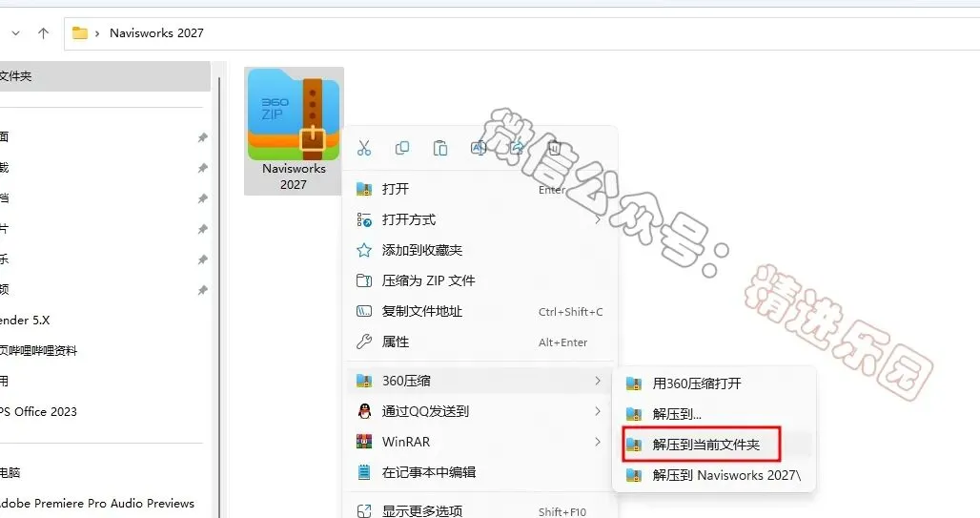Screen dimensions: 980x518
Task: Expand the address bar path chevron
Action: (97, 33)
